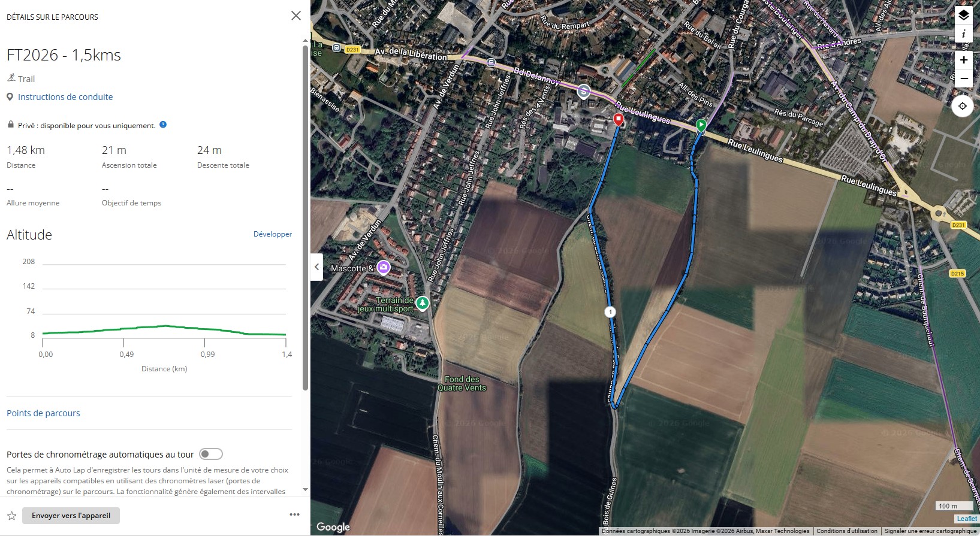Click the map info icon
Image resolution: width=980 pixels, height=536 pixels.
(963, 34)
